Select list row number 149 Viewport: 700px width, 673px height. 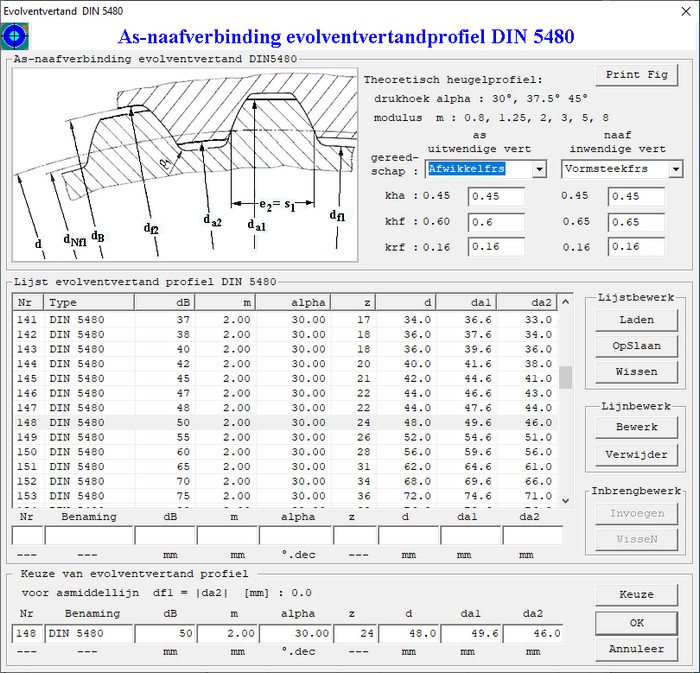point(285,437)
